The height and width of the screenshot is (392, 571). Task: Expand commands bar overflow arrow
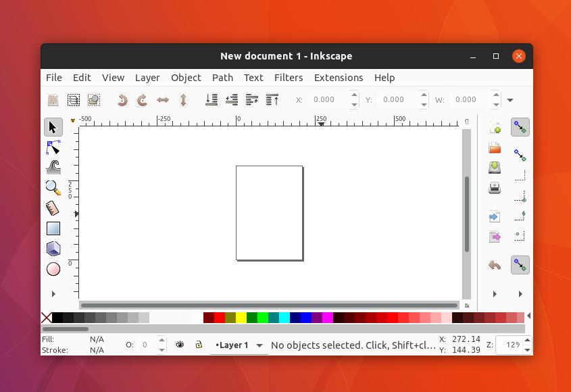click(x=495, y=293)
